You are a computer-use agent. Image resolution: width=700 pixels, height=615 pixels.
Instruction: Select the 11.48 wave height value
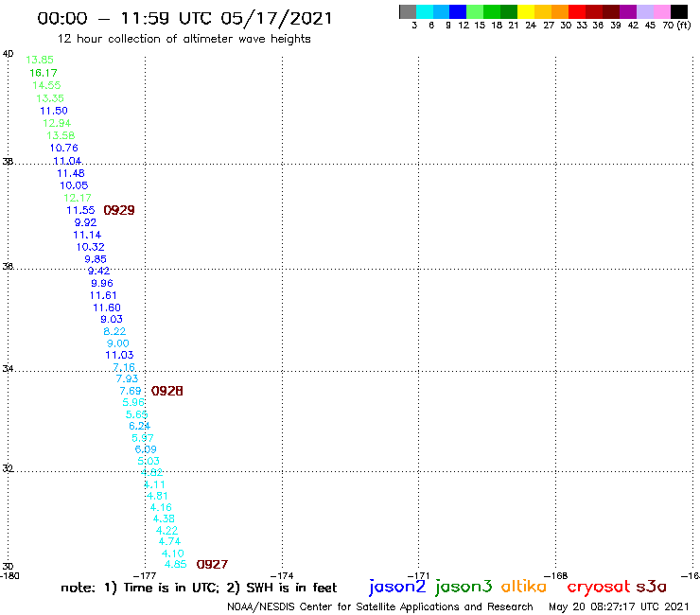71,173
